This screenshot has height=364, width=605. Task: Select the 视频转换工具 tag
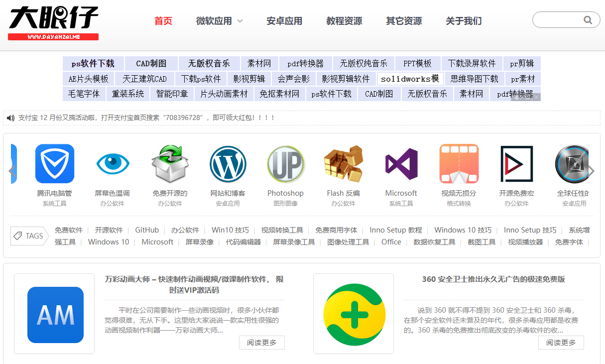[282, 230]
